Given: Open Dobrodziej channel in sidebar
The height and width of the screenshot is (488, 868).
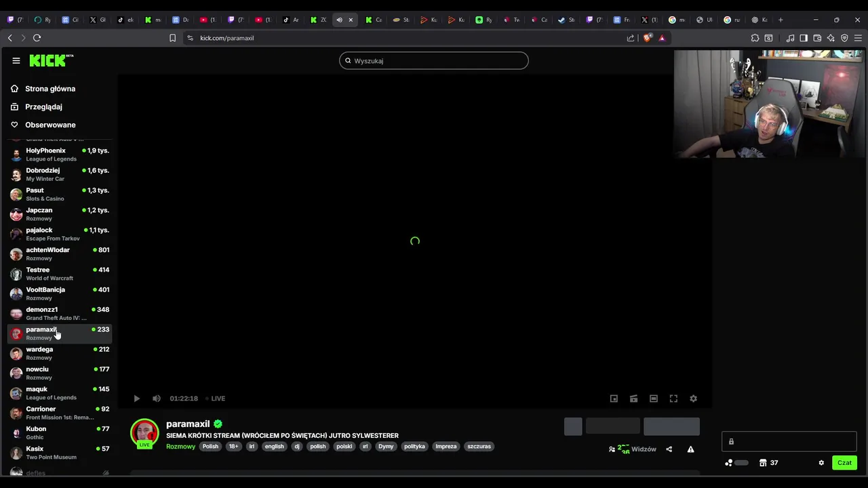Looking at the screenshot, I should (60, 174).
